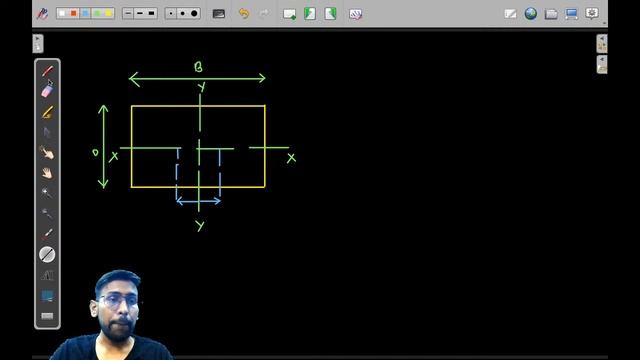The width and height of the screenshot is (640, 360).
Task: Select the yellow pen color
Action: 108,13
